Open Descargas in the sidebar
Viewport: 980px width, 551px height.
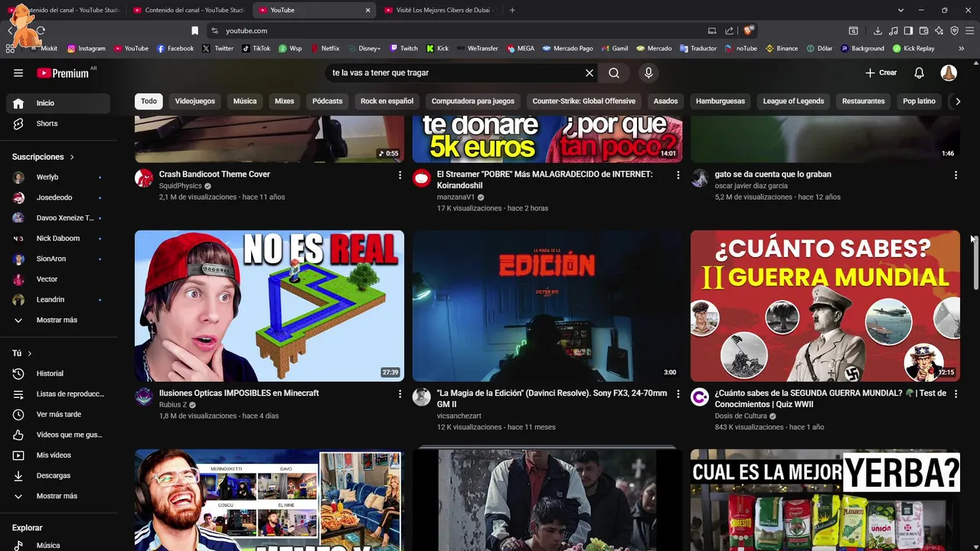[58, 475]
